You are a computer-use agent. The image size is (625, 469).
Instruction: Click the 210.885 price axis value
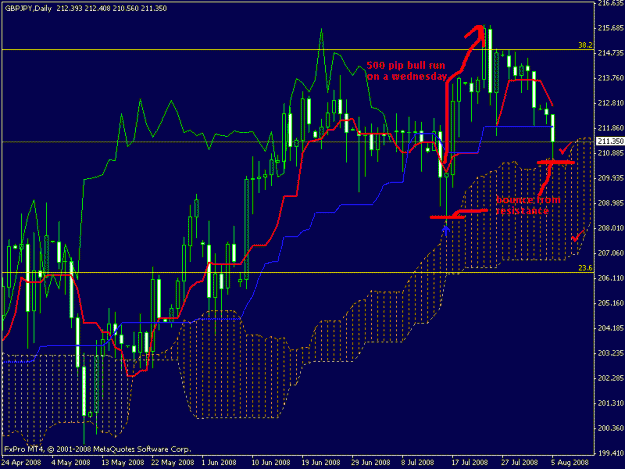click(611, 153)
